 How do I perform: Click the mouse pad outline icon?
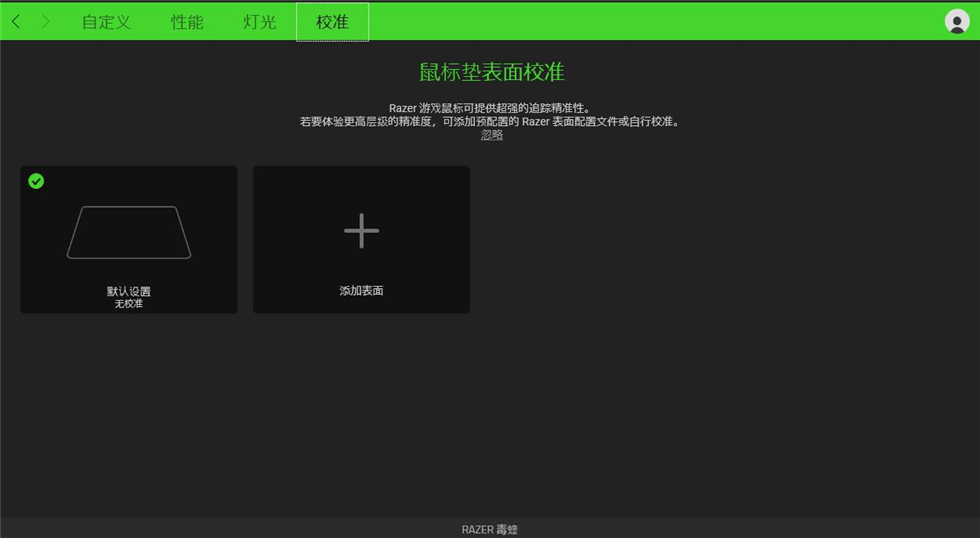click(x=129, y=232)
